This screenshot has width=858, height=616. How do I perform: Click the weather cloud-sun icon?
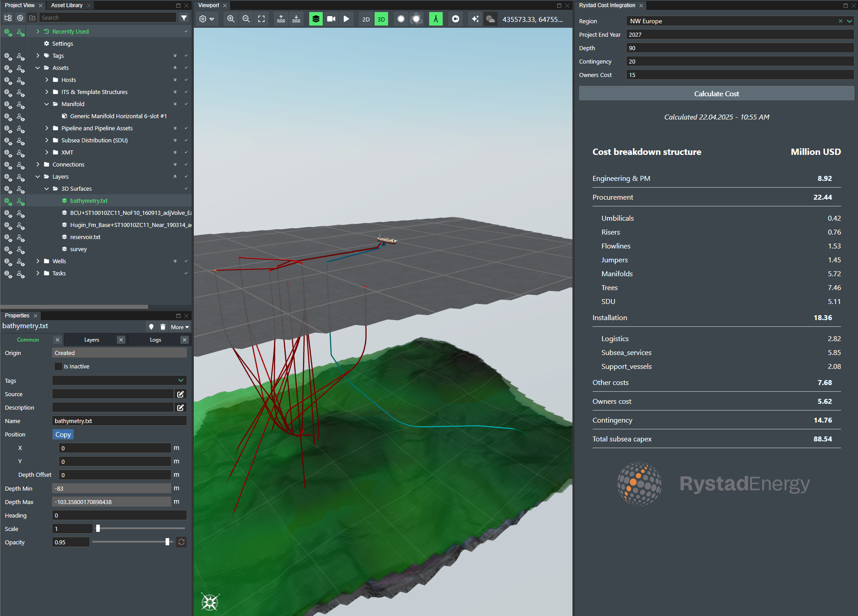tap(491, 19)
